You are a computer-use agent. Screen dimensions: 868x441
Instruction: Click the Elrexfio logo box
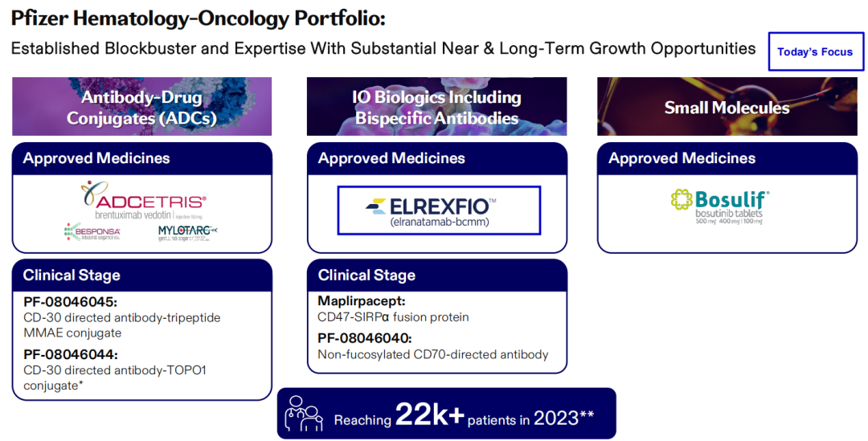click(438, 210)
